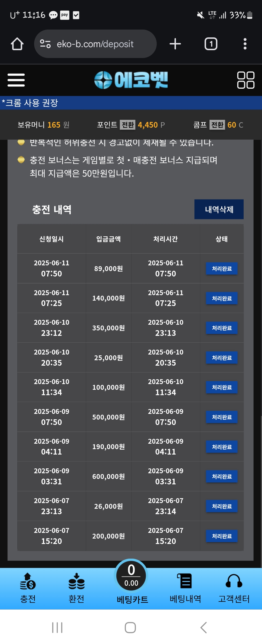Image resolution: width=262 pixels, height=644 pixels.
Task: Open the tab switcher showing 1
Action: [x=211, y=44]
